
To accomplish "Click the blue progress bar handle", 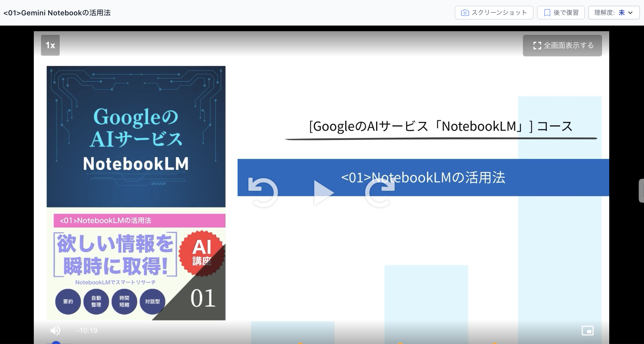I will (56, 343).
